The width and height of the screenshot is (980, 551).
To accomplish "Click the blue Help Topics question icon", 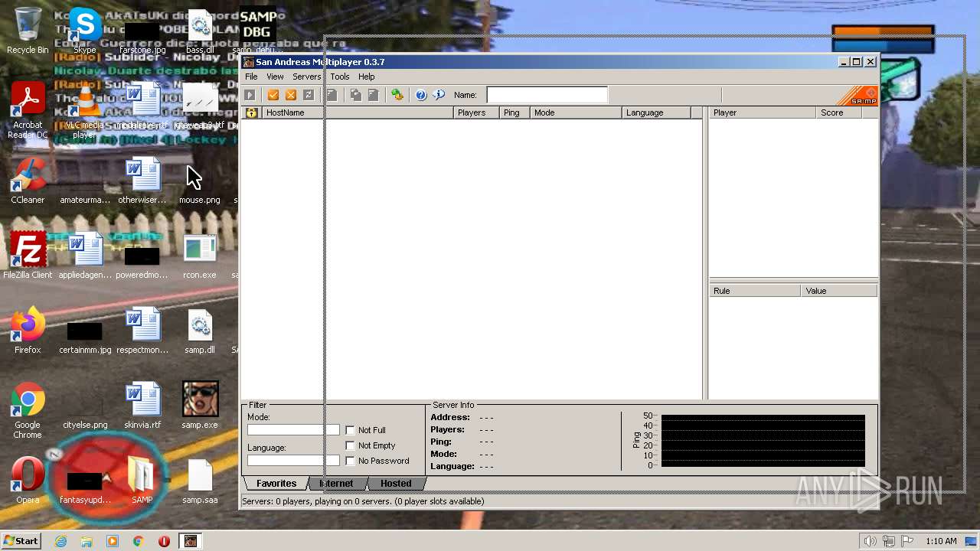I will (x=420, y=95).
